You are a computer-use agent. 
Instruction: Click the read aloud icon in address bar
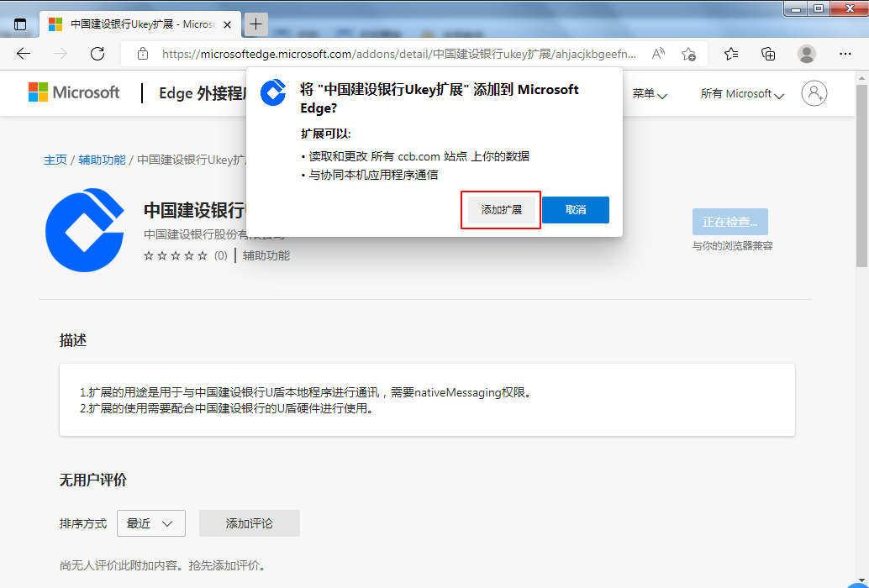tap(658, 54)
